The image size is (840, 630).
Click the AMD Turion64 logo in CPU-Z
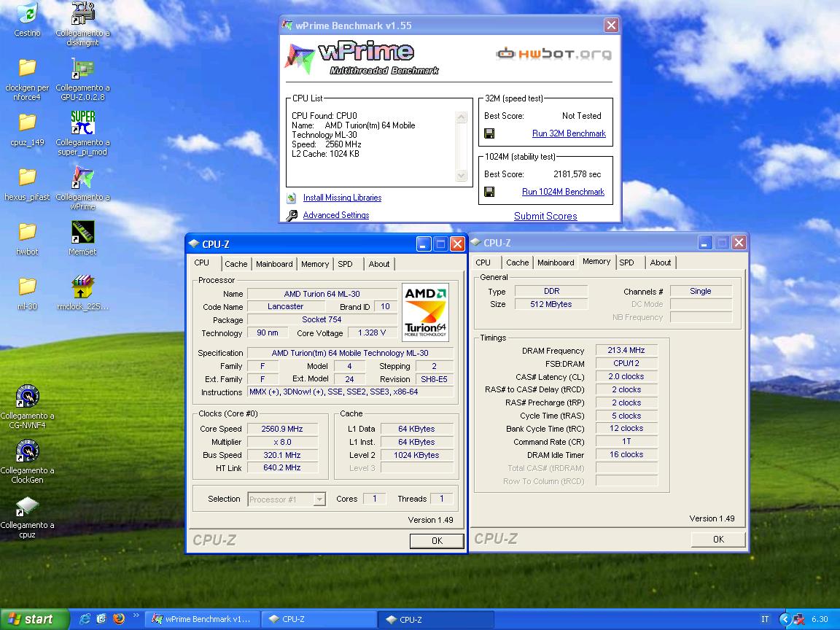click(425, 312)
